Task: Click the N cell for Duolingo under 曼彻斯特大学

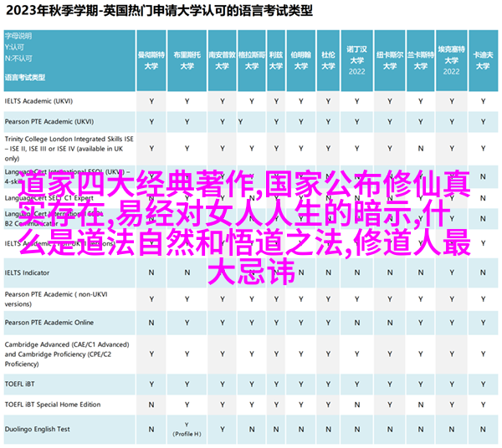Action: pyautogui.click(x=151, y=429)
